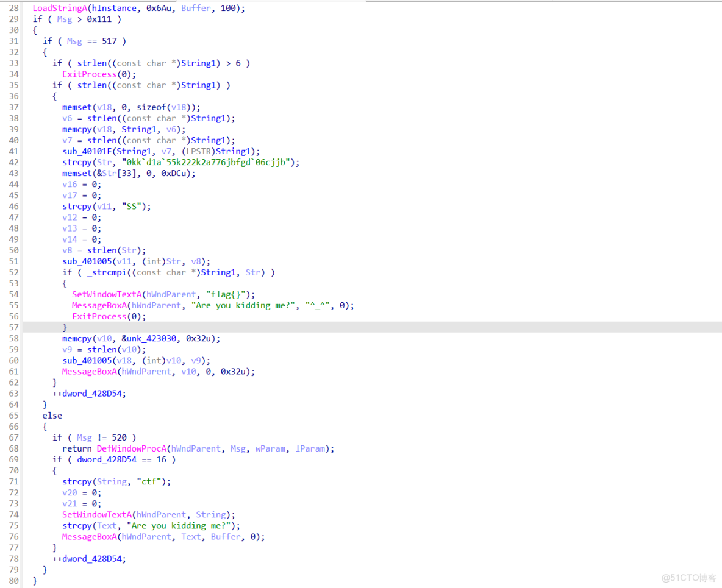This screenshot has width=722, height=588.
Task: Click dword_428D54 on line 69
Action: pos(107,460)
